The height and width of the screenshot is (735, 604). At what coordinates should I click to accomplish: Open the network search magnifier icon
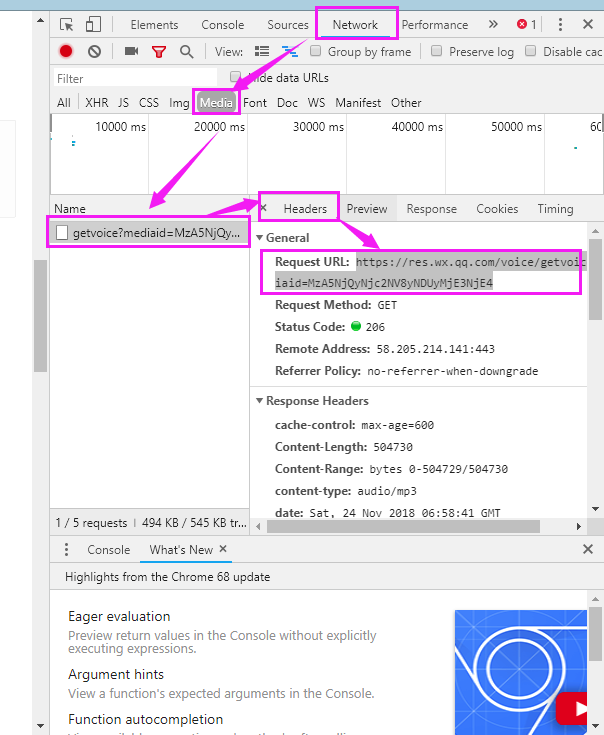pyautogui.click(x=186, y=52)
